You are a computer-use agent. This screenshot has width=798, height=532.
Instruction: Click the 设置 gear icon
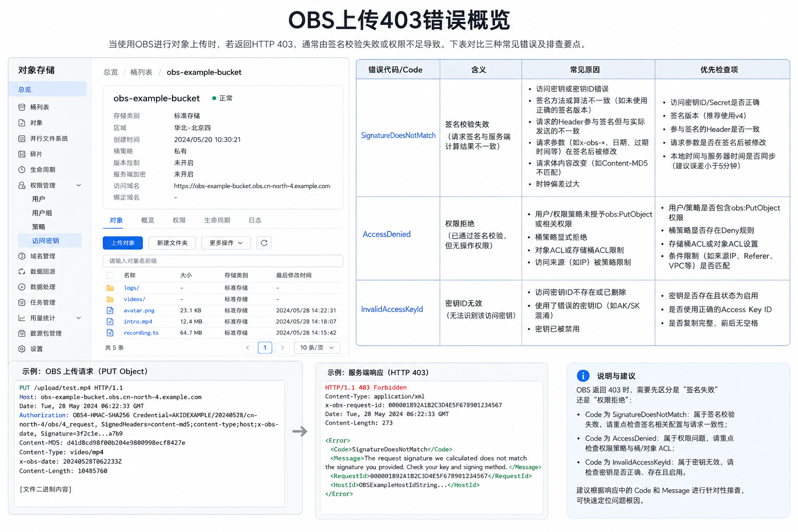click(22, 349)
